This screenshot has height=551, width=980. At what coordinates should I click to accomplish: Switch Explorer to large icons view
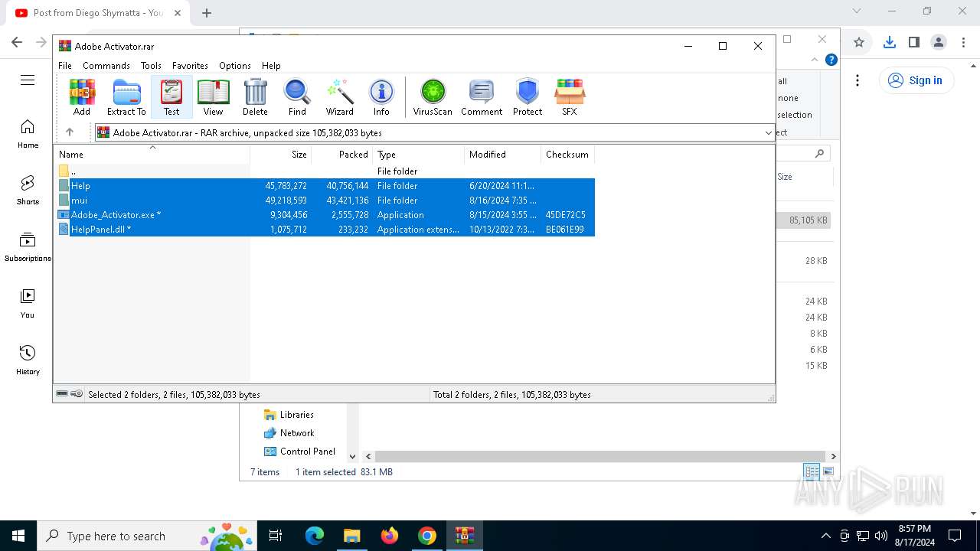pyautogui.click(x=828, y=472)
